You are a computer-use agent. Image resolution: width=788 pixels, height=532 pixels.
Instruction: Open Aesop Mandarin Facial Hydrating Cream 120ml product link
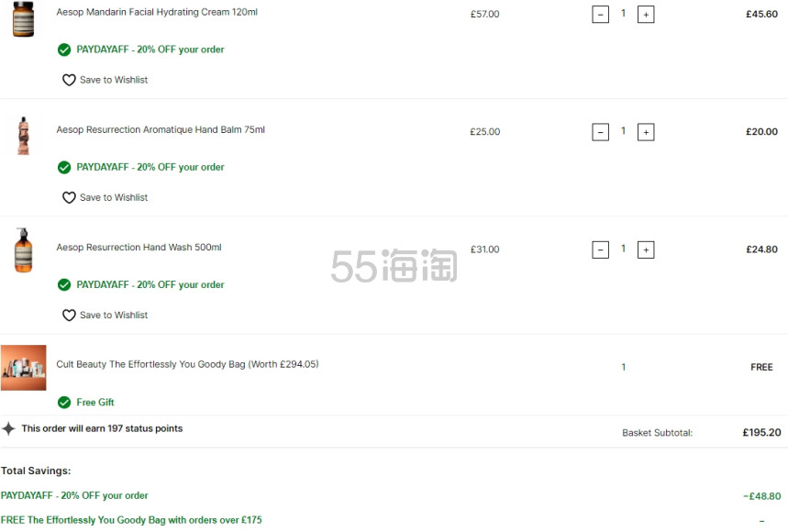[x=157, y=12]
